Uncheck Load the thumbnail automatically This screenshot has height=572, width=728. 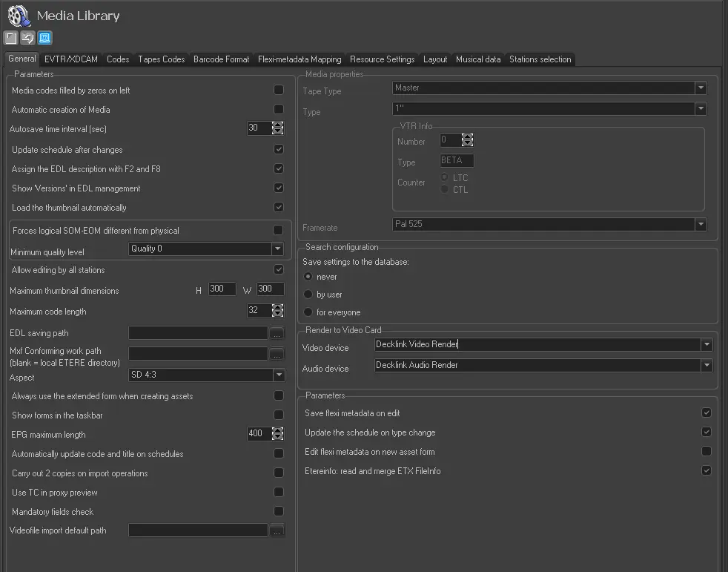pos(279,208)
